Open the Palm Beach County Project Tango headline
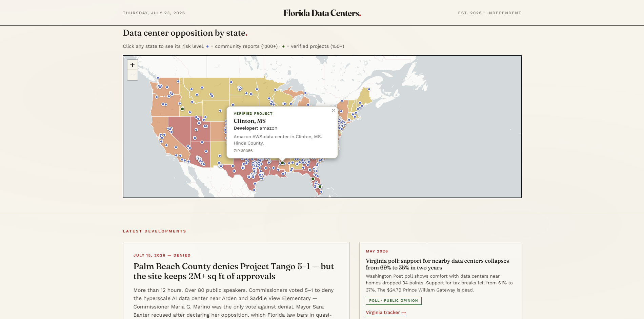 pyautogui.click(x=234, y=271)
